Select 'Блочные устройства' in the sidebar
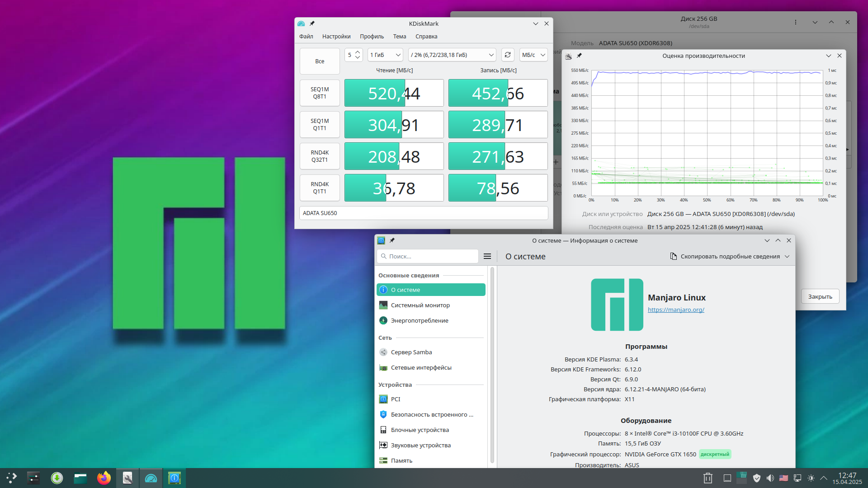 click(431, 430)
